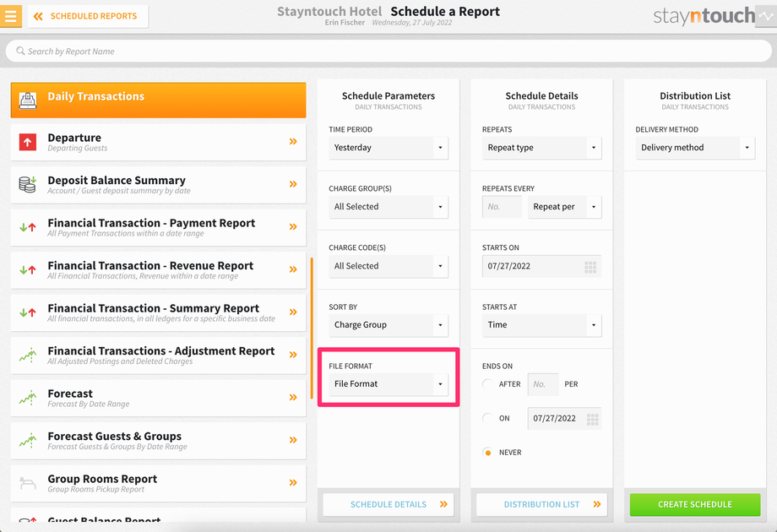Click Forecast Guests & Groups chart icon
The height and width of the screenshot is (532, 777).
tap(28, 440)
